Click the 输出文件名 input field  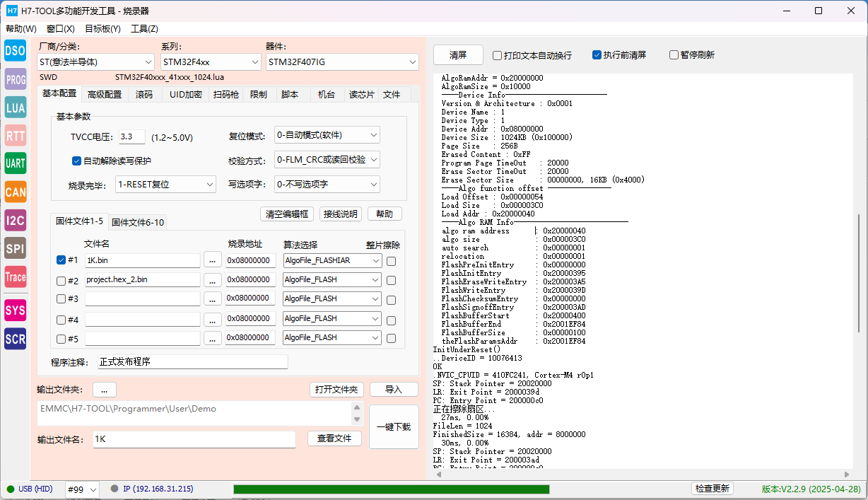pyautogui.click(x=194, y=439)
